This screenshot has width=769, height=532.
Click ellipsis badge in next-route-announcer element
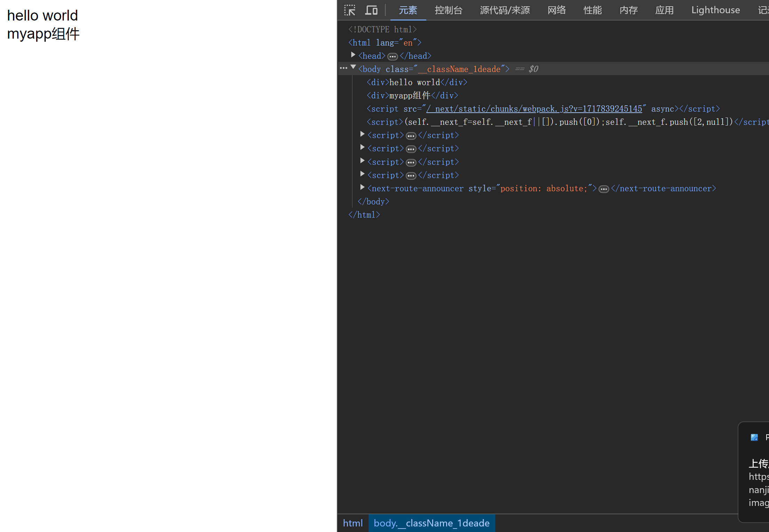(x=604, y=189)
